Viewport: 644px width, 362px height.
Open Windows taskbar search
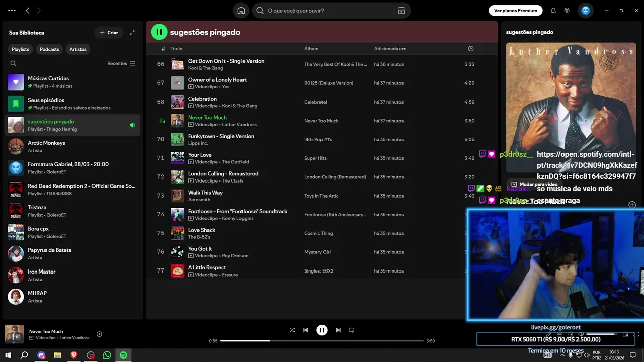tap(24, 355)
